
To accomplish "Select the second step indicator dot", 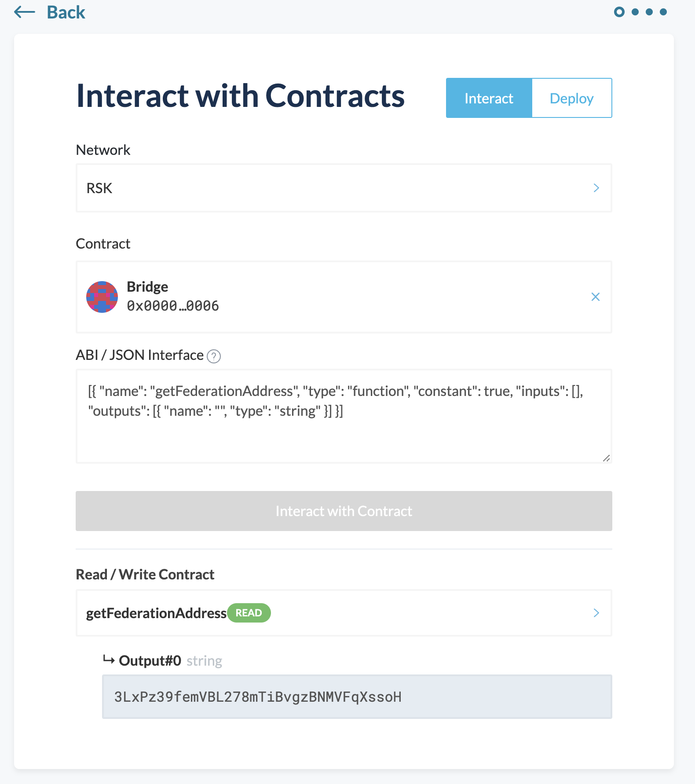I will point(635,12).
